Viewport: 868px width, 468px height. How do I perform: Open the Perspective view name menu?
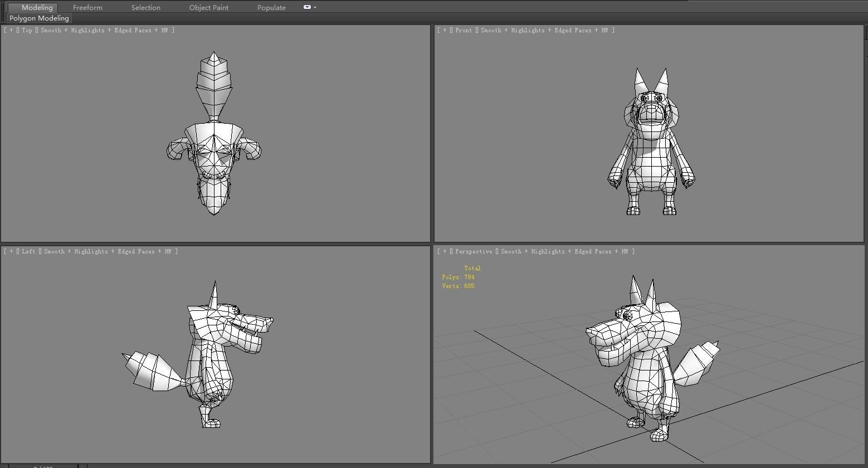(474, 251)
